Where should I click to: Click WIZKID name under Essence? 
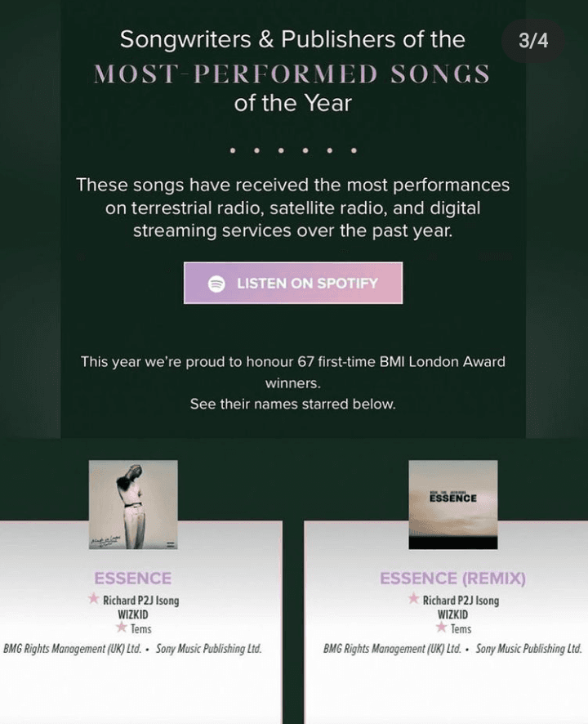[133, 615]
